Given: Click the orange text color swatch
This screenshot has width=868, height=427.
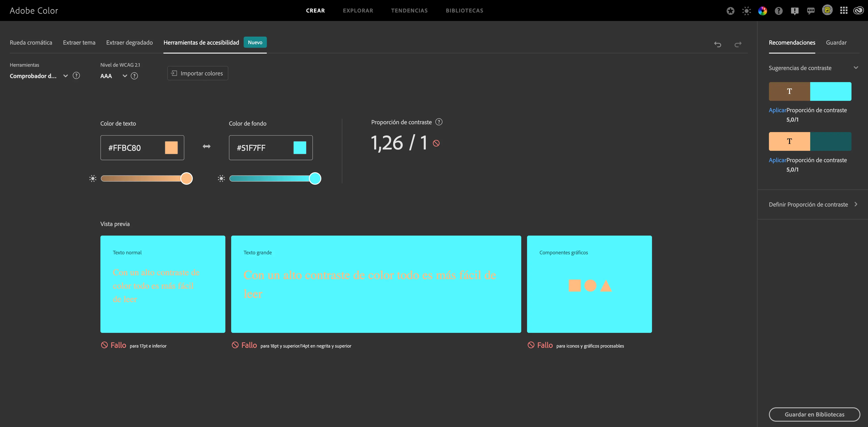Looking at the screenshot, I should pyautogui.click(x=171, y=148).
